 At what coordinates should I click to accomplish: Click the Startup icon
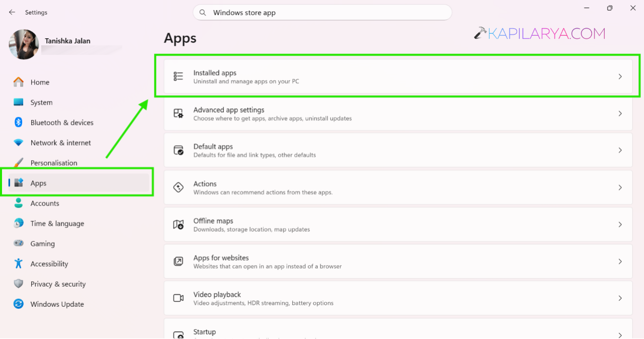click(x=179, y=335)
